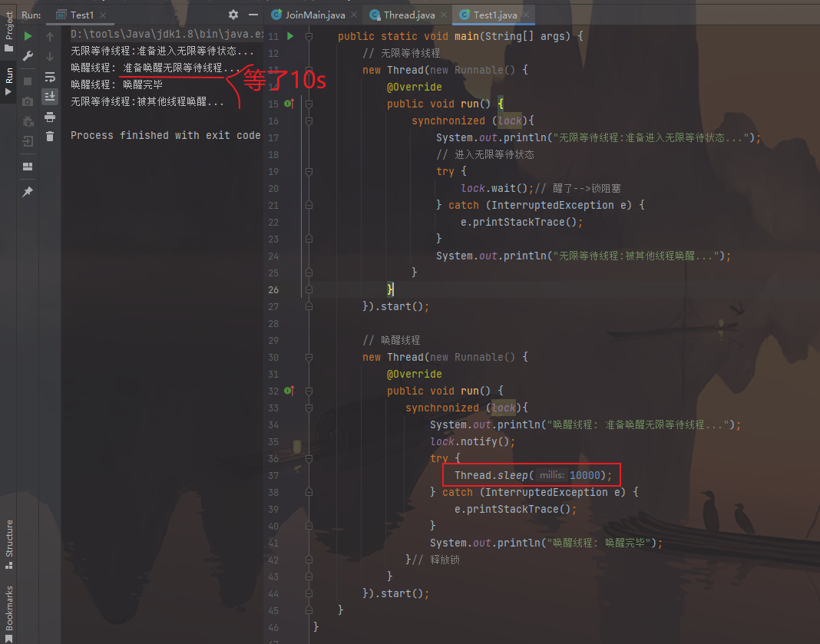Image resolution: width=820 pixels, height=644 pixels.
Task: Hide the Run panel with minimize dash
Action: [253, 15]
